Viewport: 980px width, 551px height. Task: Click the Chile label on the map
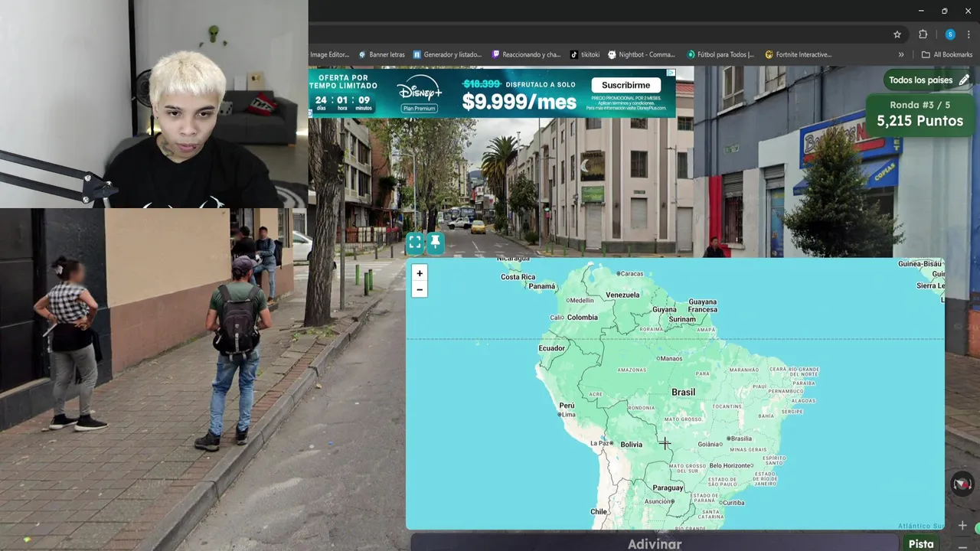point(599,511)
